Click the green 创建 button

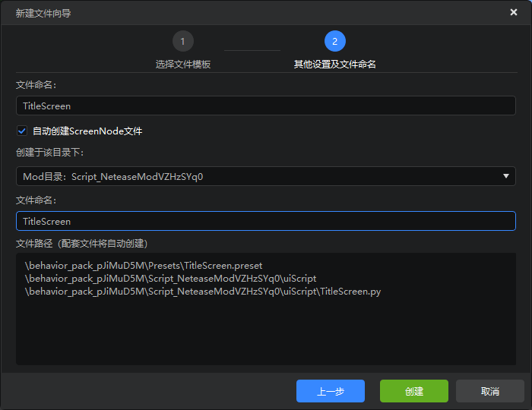coord(414,391)
